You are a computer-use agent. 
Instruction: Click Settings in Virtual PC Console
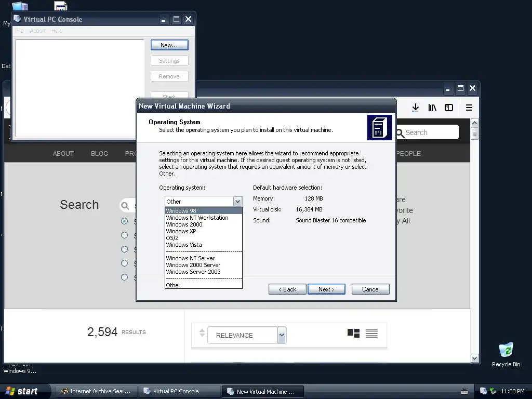pyautogui.click(x=169, y=61)
